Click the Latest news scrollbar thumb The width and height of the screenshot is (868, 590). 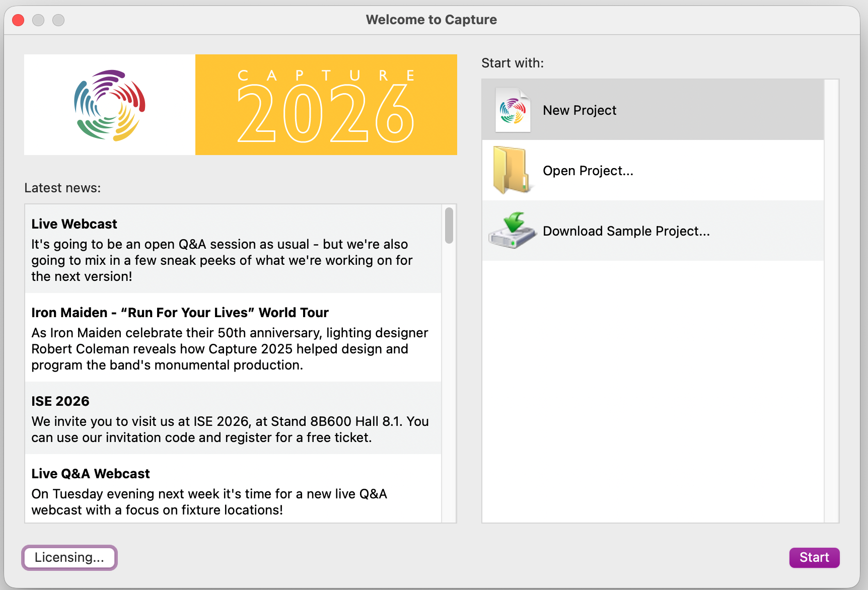point(449,226)
